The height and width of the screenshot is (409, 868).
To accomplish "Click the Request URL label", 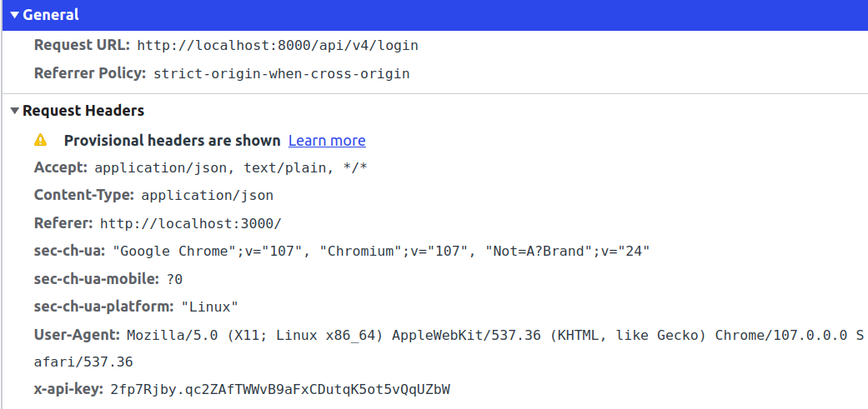I will (82, 45).
